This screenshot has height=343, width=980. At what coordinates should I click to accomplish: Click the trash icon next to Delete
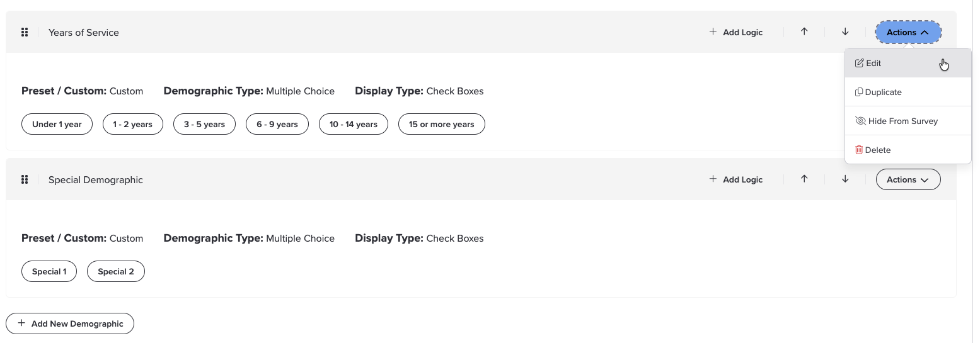click(858, 150)
